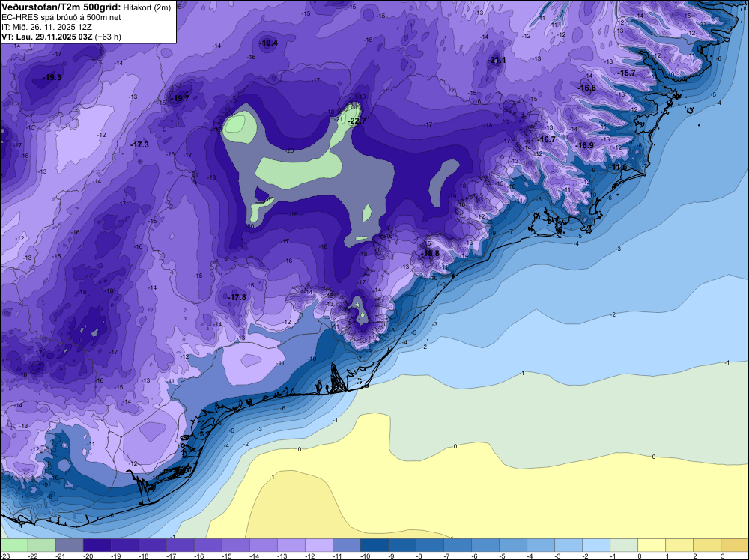Image resolution: width=749 pixels, height=560 pixels.
Task: Click the bold -16.9 temperature label
Action: point(585,145)
